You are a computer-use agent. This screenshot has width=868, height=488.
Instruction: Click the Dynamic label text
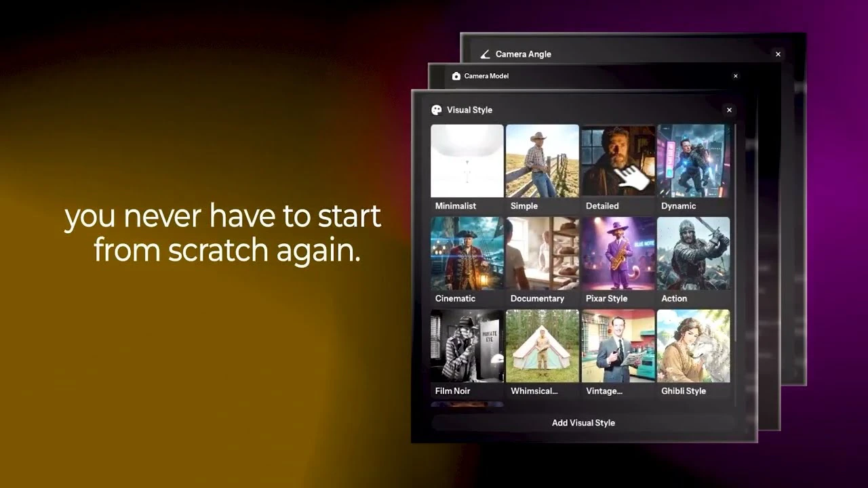[x=679, y=206]
